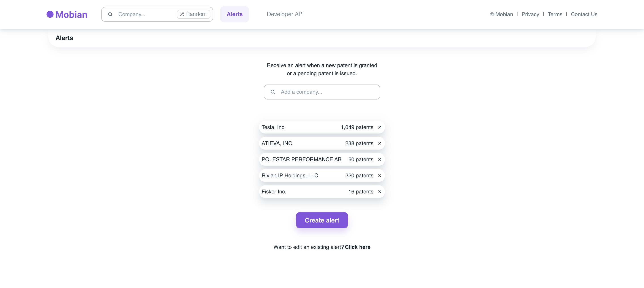Click the Mobian logo icon

[50, 14]
